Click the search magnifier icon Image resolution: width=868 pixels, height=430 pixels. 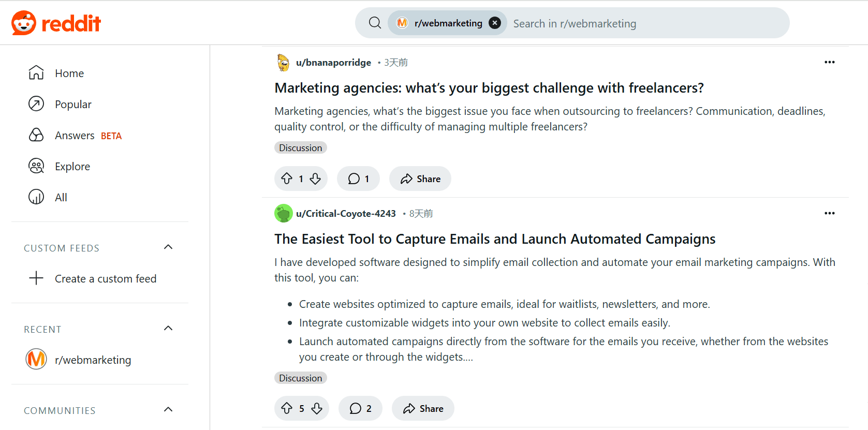coord(375,23)
